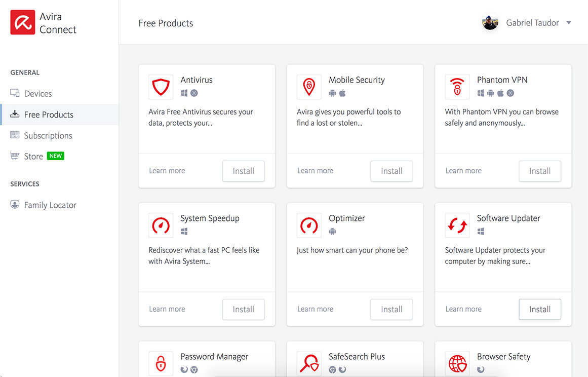
Task: Open Learn more link for Phantom VPN
Action: click(463, 171)
